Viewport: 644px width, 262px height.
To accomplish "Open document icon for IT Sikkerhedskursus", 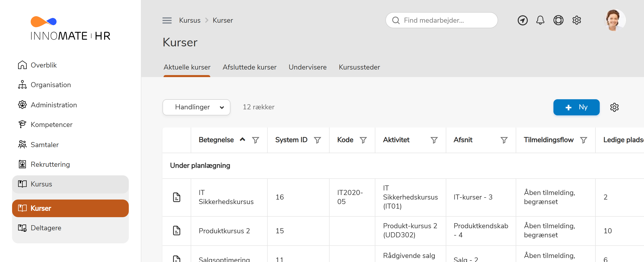I will pyautogui.click(x=177, y=197).
